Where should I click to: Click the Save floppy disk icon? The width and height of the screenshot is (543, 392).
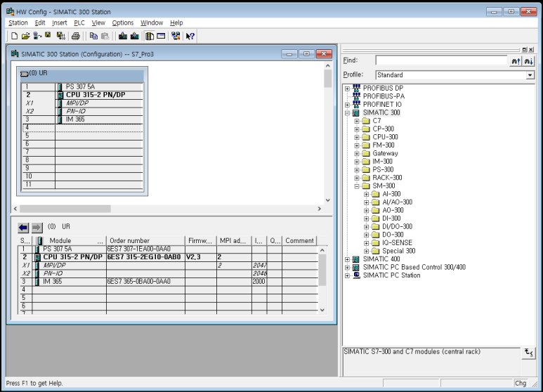(x=48, y=35)
